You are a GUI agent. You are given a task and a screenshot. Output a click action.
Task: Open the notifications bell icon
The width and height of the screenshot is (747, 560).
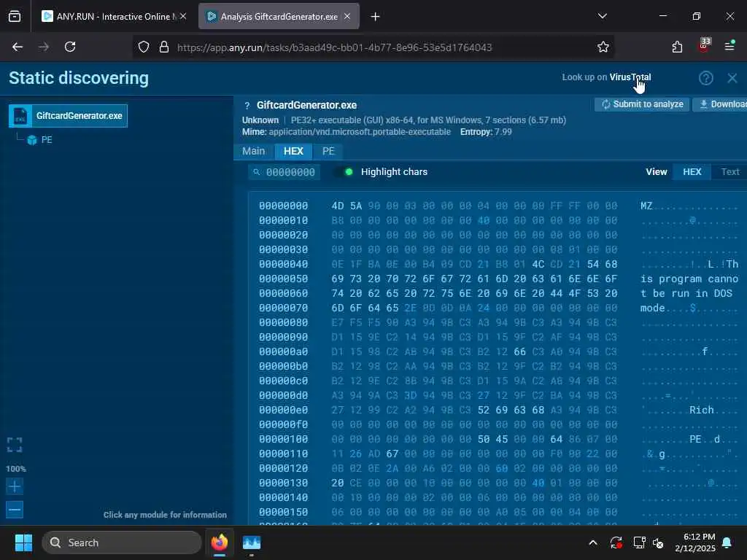[727, 542]
